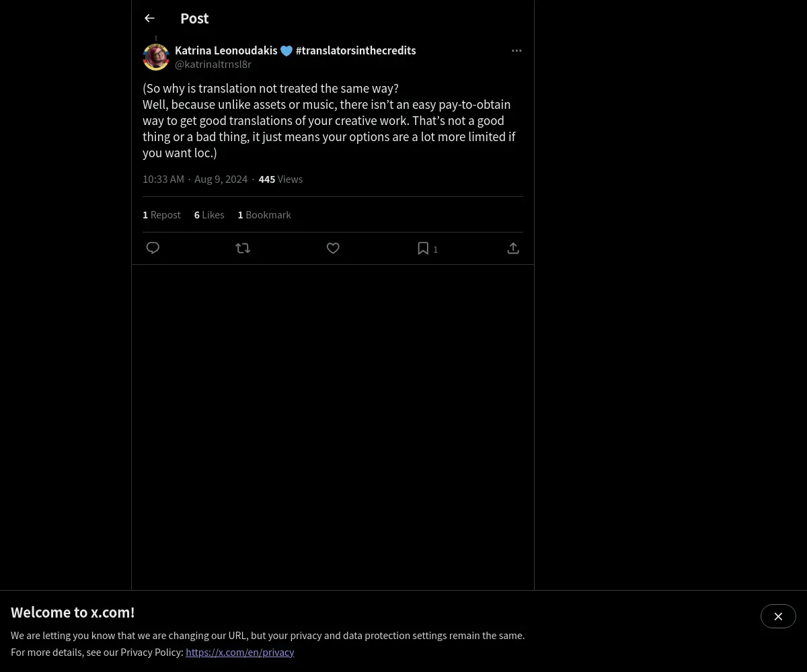Open the x.com/en/privacy policy link
The width and height of the screenshot is (807, 672).
coord(240,652)
